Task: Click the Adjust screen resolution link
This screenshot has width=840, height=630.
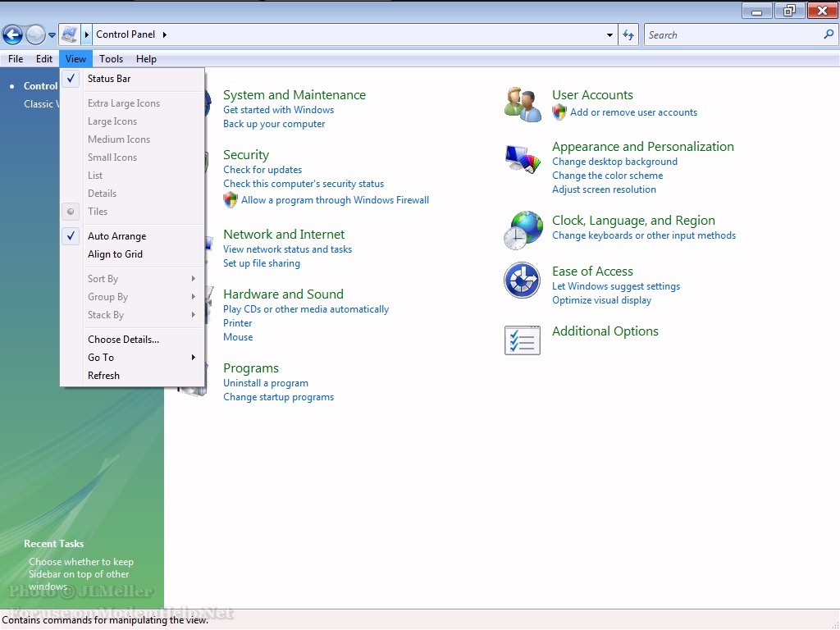Action: [x=604, y=189]
